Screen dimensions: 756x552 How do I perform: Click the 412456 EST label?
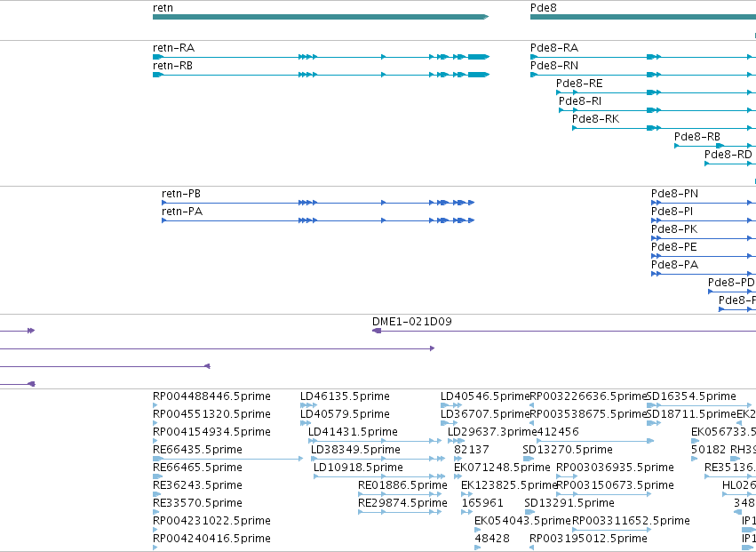(558, 432)
